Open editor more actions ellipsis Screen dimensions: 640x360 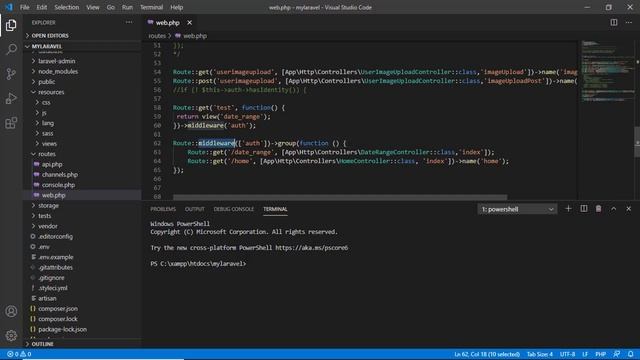click(629, 22)
